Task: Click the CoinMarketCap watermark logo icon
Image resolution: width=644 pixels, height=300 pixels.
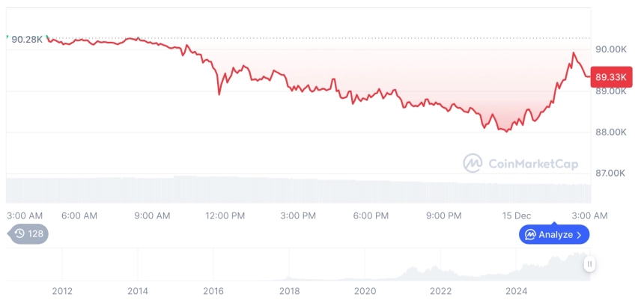Action: (x=473, y=163)
